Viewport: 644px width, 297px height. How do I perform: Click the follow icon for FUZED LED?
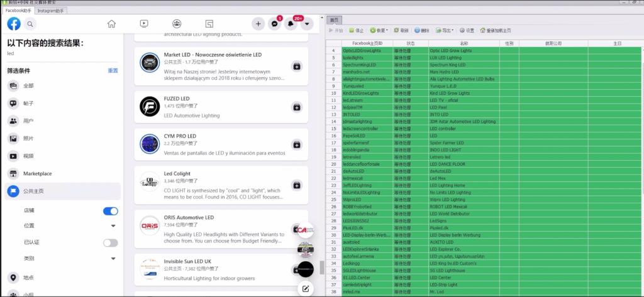296,107
